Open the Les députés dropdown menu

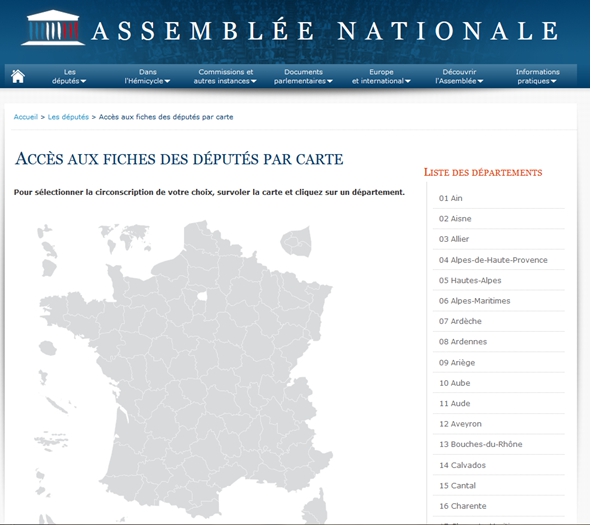click(69, 76)
